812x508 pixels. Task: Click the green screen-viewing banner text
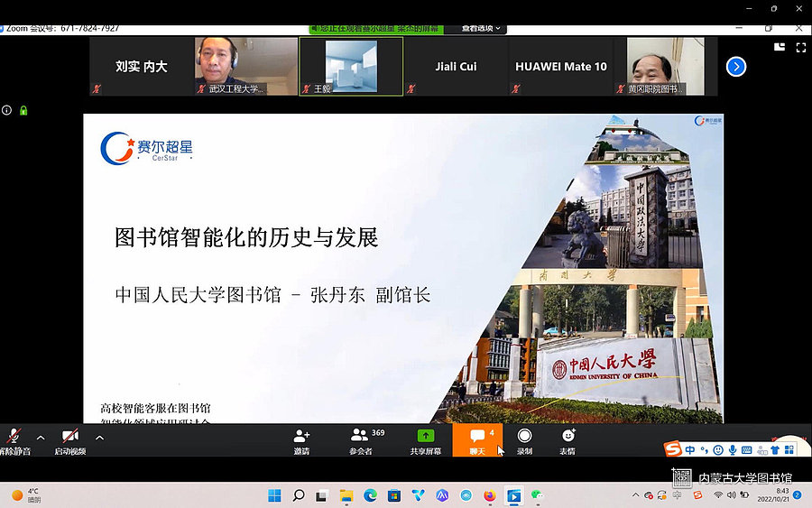point(376,29)
